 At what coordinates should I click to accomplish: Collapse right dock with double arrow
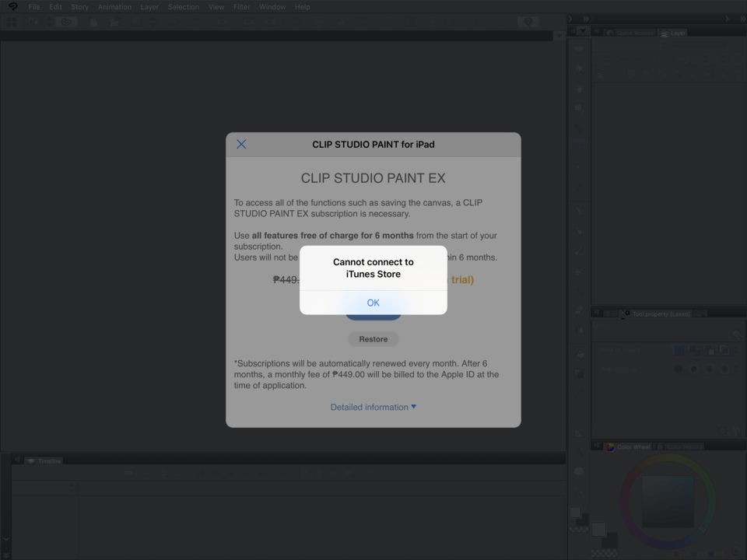tap(742, 19)
